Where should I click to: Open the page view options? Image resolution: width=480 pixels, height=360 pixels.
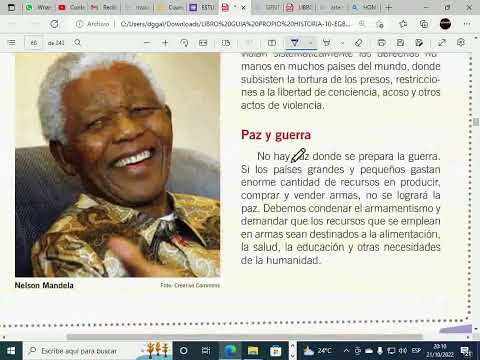[226, 43]
